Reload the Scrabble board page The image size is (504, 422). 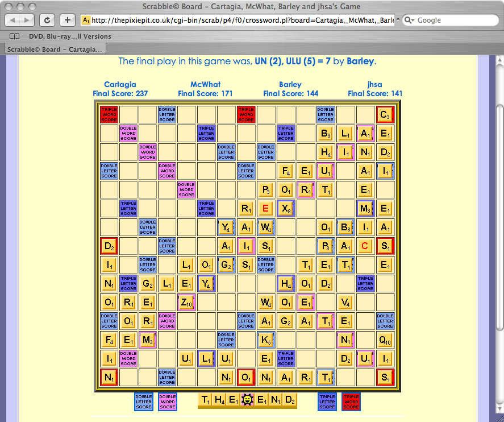(x=47, y=20)
